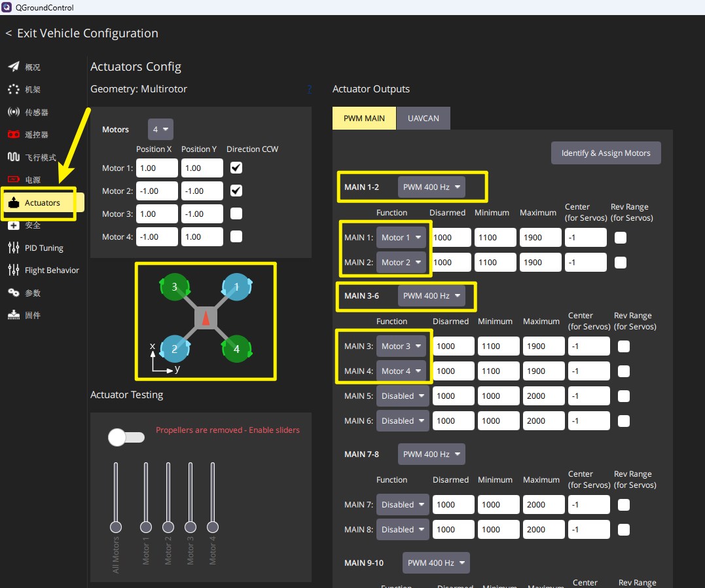This screenshot has width=705, height=588.
Task: Open MAIN 1-2 PWM 400 Hz dropdown
Action: pos(431,187)
